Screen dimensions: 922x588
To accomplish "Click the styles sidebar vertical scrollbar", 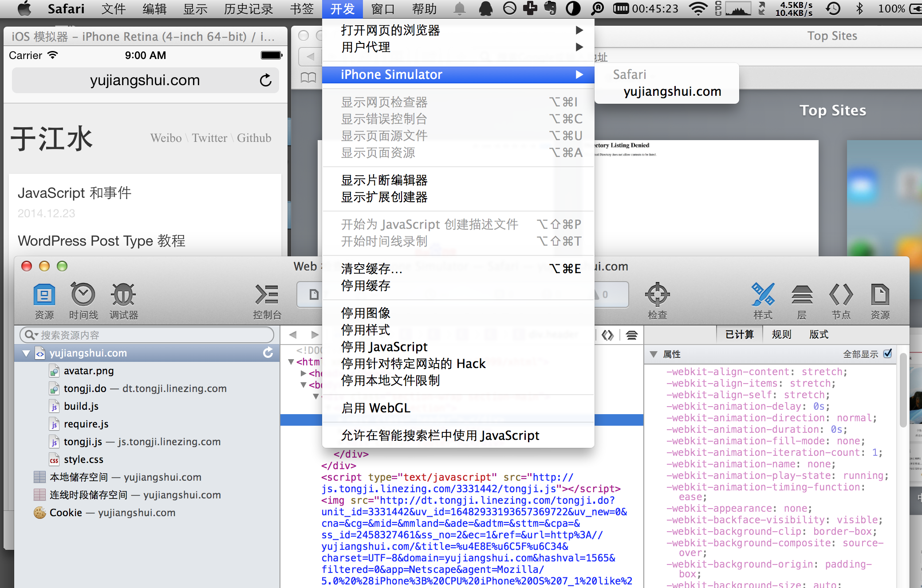I will pos(903,390).
